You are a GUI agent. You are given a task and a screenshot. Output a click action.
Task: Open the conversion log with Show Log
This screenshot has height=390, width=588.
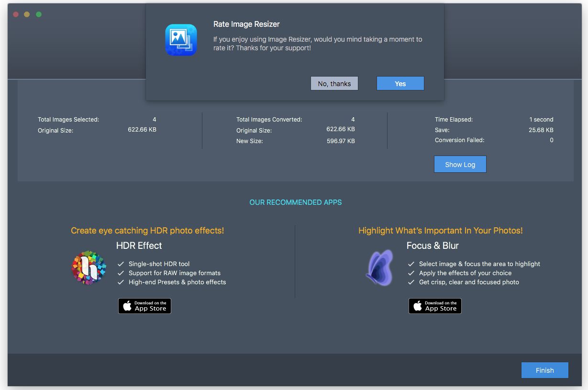pyautogui.click(x=460, y=165)
